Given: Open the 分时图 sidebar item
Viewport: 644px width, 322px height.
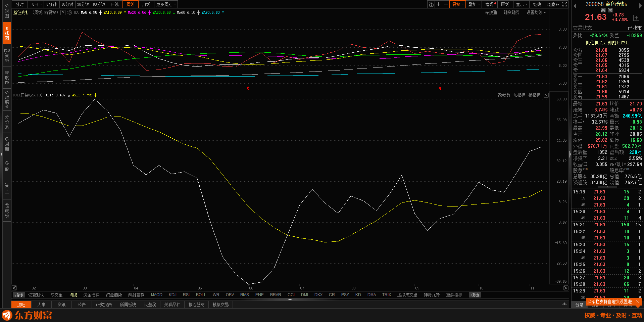Looking at the screenshot, I should click(x=7, y=11).
